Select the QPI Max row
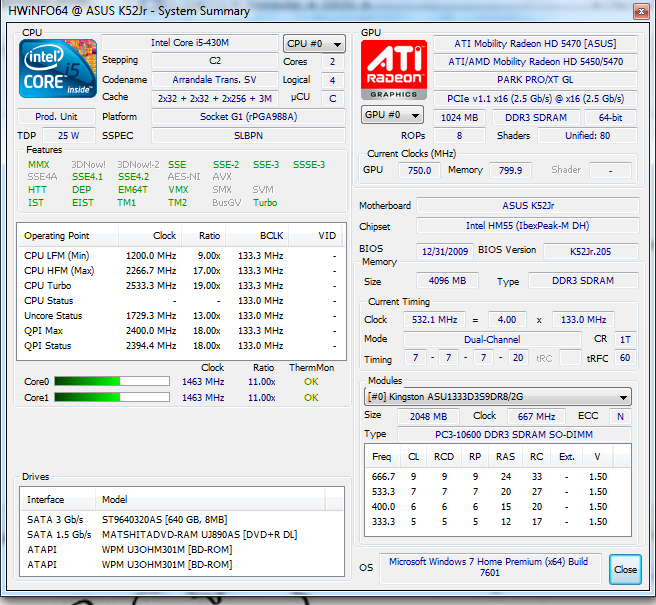Viewport: 656px width, 605px height. 181,331
